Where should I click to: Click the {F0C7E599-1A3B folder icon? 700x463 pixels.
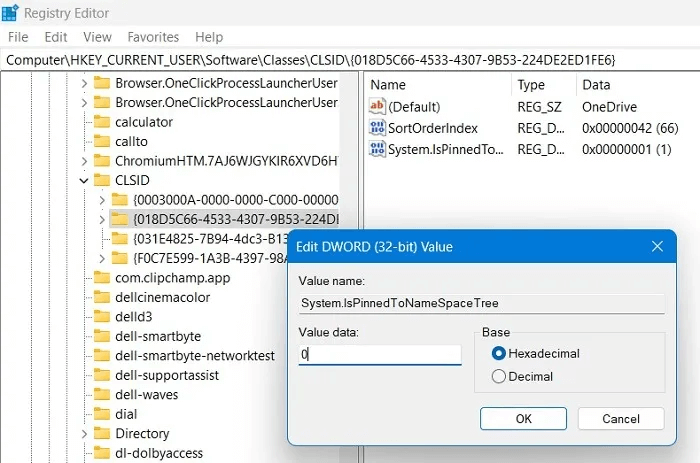(x=120, y=258)
